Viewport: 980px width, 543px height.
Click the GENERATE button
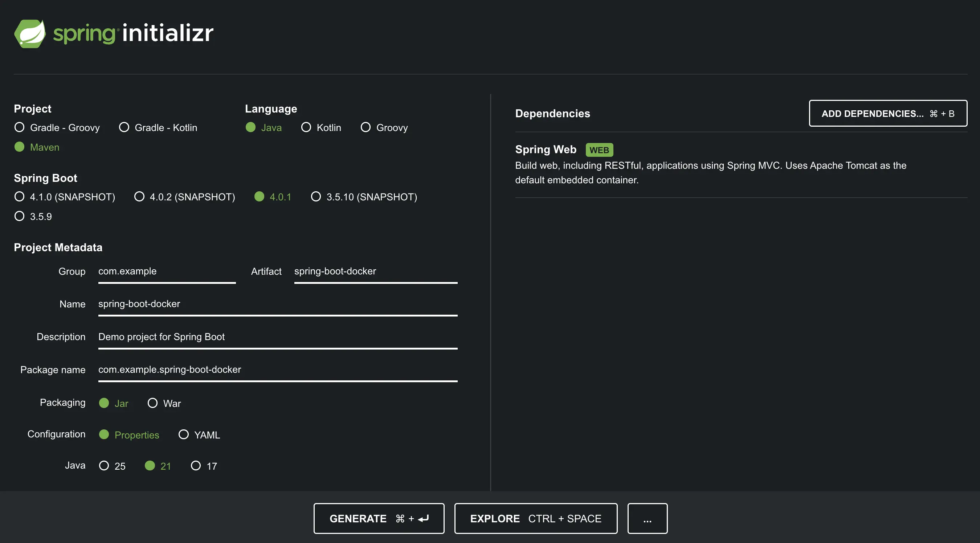point(379,518)
